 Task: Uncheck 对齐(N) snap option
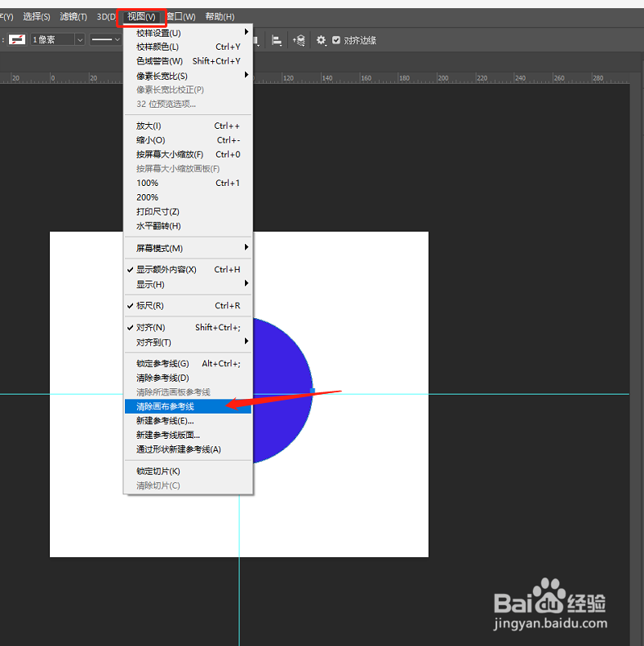coord(188,328)
